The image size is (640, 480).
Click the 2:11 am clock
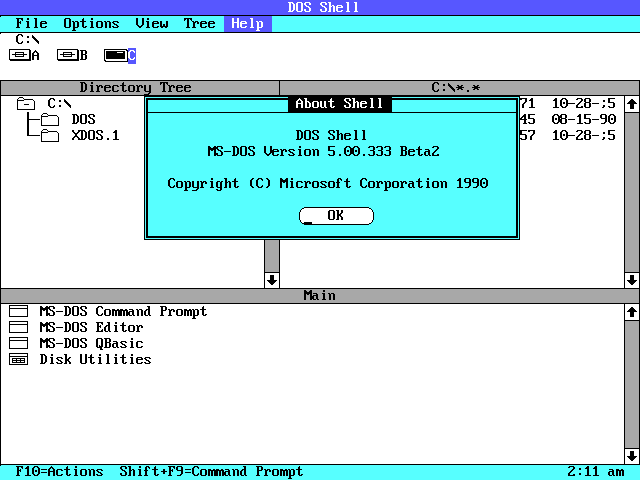click(596, 471)
